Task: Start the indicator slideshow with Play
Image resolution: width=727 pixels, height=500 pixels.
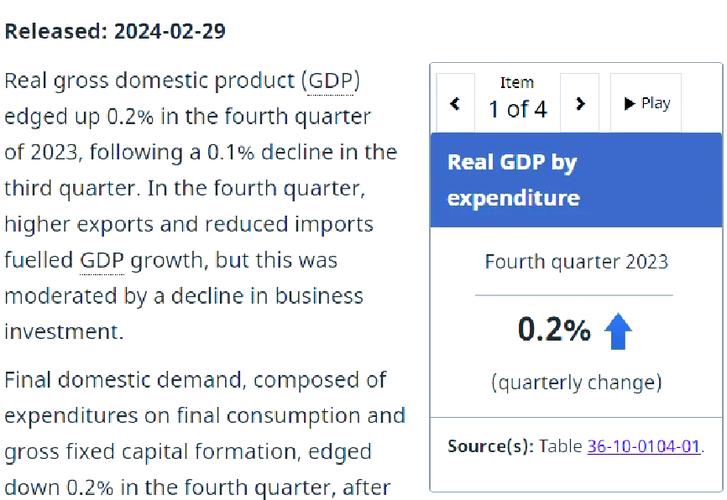Action: (x=646, y=103)
